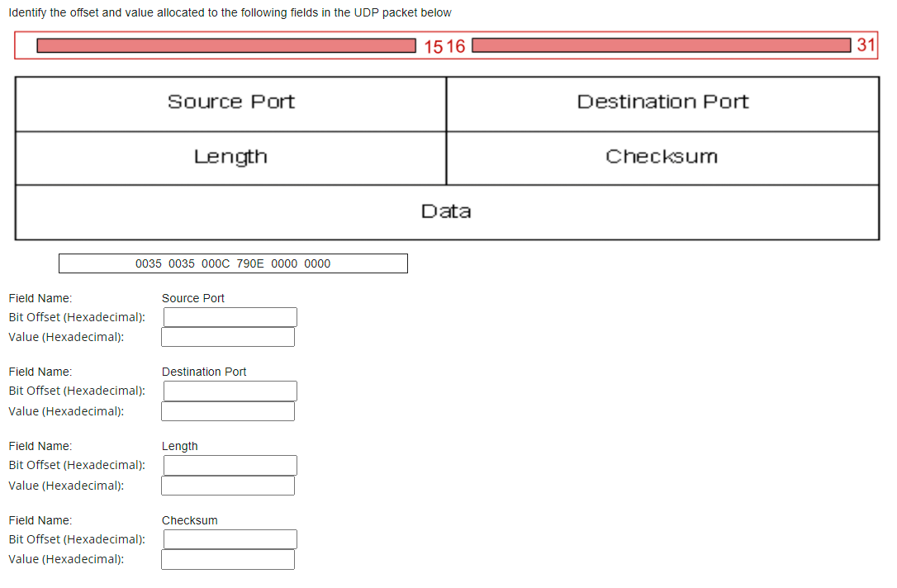The width and height of the screenshot is (897, 588).
Task: Click the Checksum Value input field
Action: 228,559
